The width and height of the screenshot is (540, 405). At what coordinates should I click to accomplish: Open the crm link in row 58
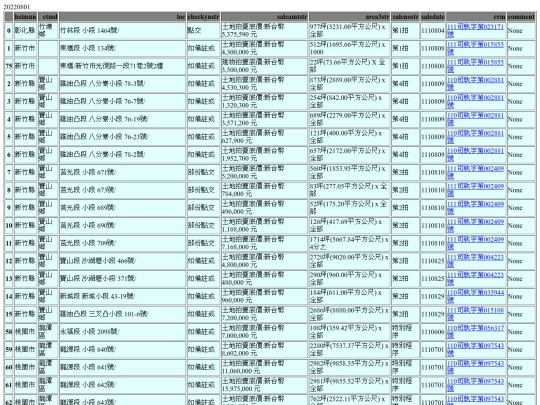click(x=475, y=332)
